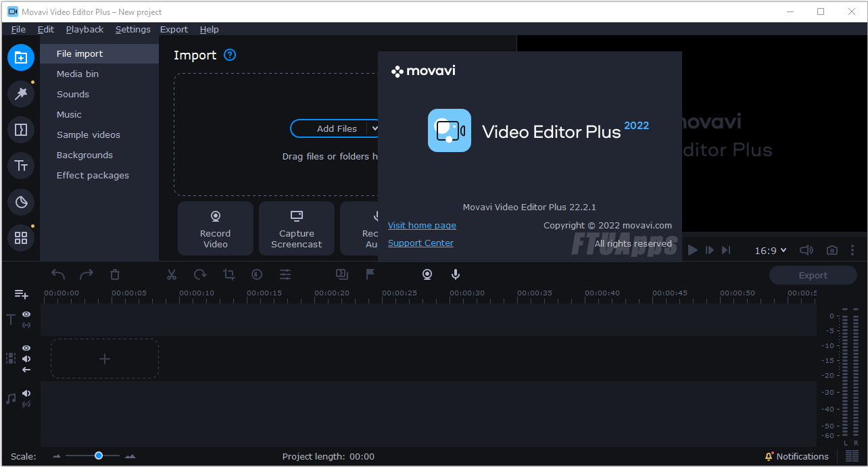Image resolution: width=868 pixels, height=467 pixels.
Task: Toggle video track visibility eye
Action: coord(26,348)
